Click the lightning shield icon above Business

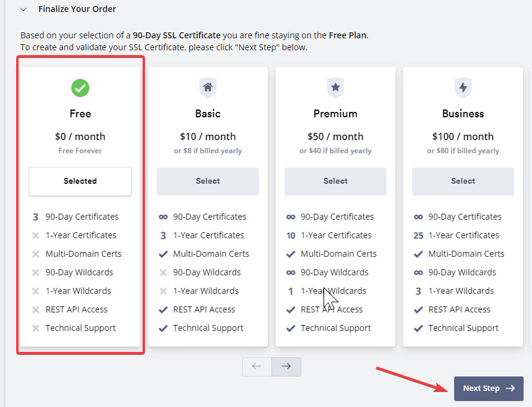(463, 88)
